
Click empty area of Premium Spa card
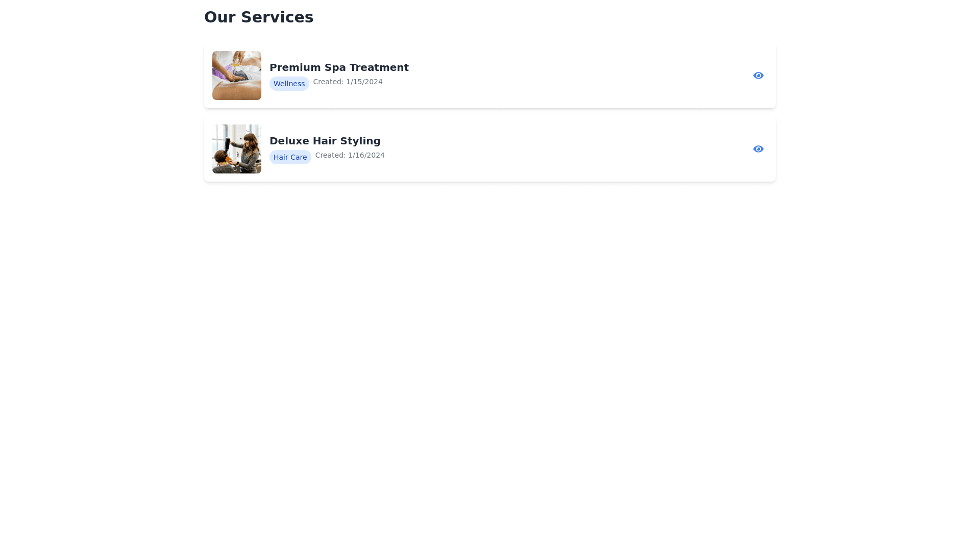(x=561, y=76)
